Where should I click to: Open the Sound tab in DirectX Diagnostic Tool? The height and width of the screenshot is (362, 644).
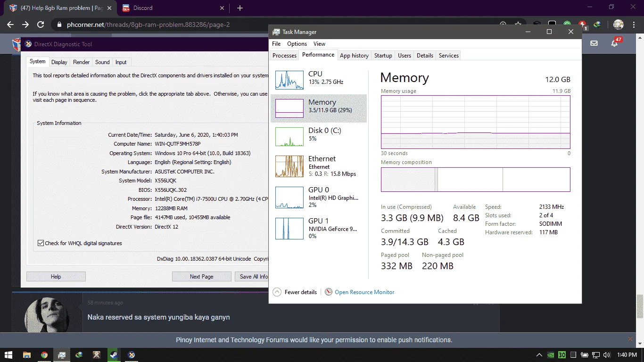[x=102, y=62]
